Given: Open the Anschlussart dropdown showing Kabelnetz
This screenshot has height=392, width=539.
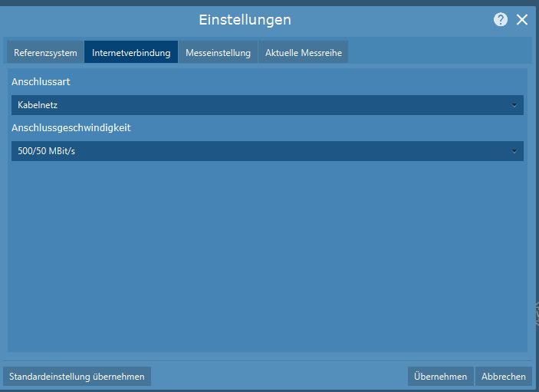Looking at the screenshot, I should 261,105.
